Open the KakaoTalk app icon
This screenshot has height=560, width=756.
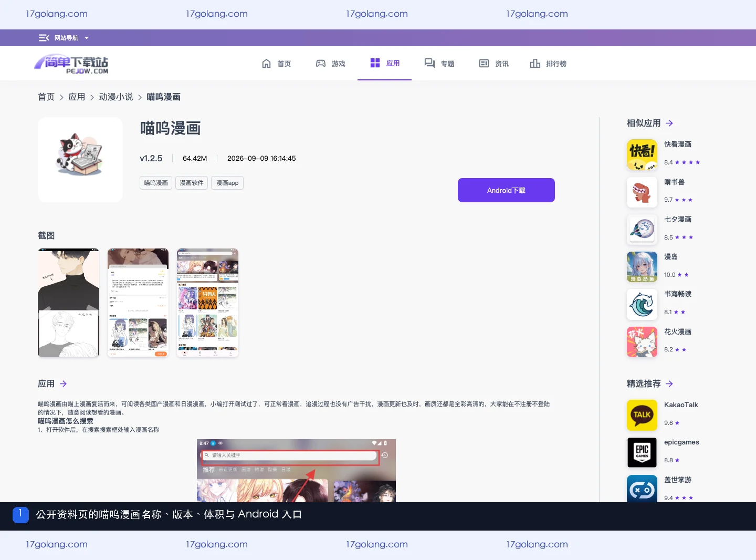pos(642,415)
